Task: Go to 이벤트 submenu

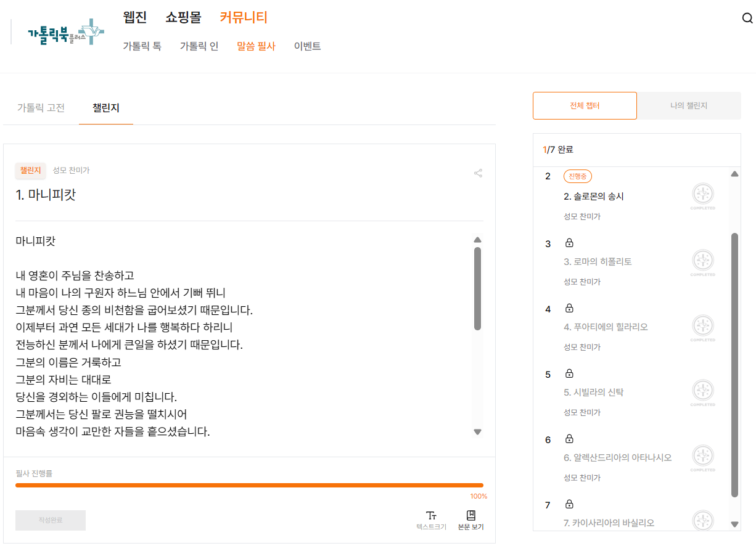Action: 307,46
